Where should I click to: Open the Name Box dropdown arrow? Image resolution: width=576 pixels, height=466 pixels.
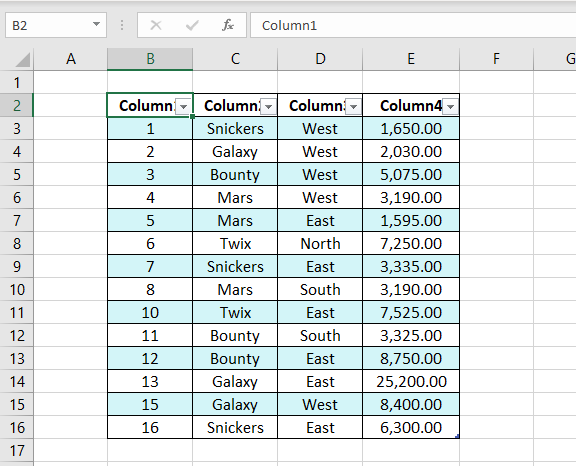tap(96, 25)
